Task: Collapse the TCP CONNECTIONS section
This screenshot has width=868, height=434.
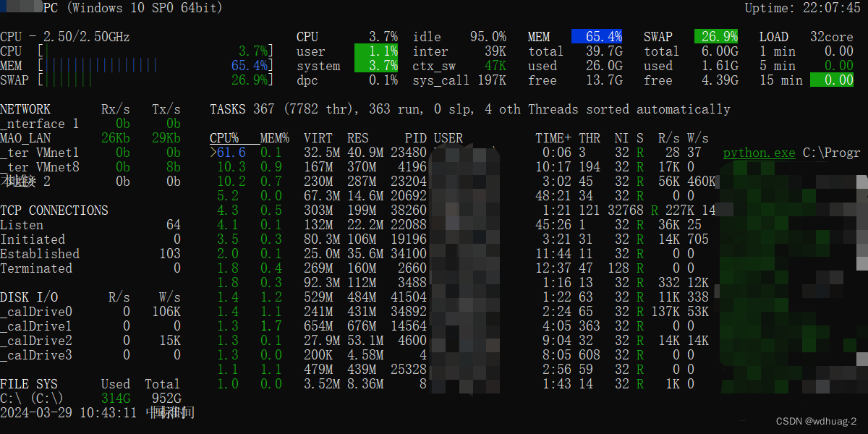Action: click(x=54, y=210)
